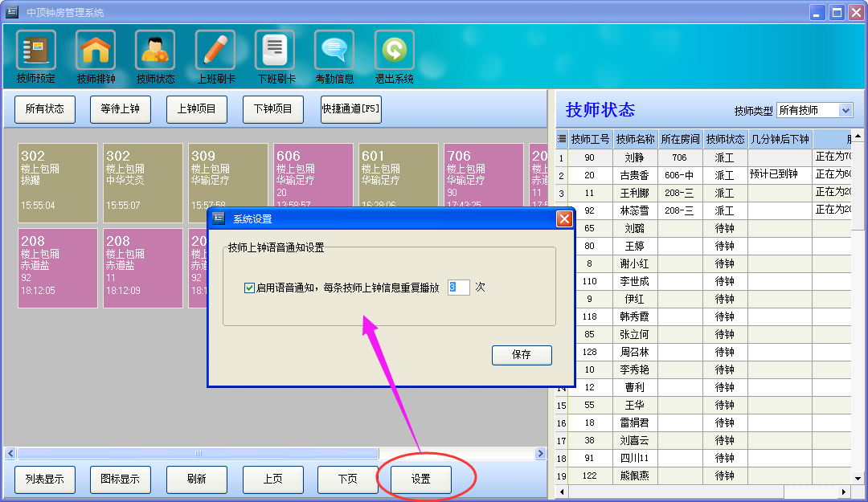Screen dimensions: 868x502
Task: Open the 考勤信息 chat bubble icon
Action: tap(334, 51)
